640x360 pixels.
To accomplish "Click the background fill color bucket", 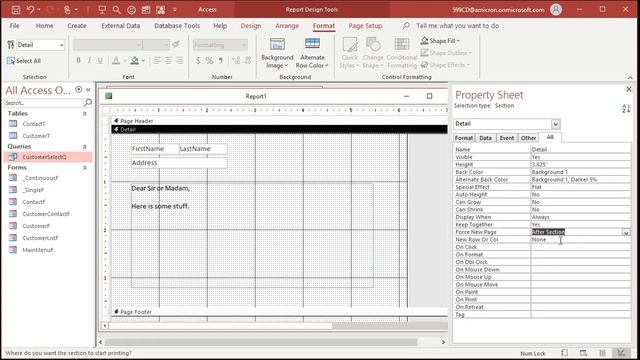I will 135,60.
